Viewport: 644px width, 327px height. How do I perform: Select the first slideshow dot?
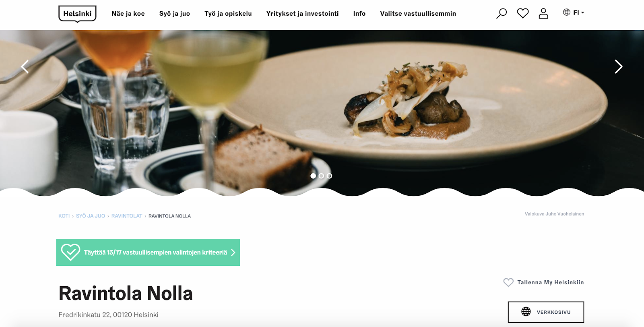(313, 176)
